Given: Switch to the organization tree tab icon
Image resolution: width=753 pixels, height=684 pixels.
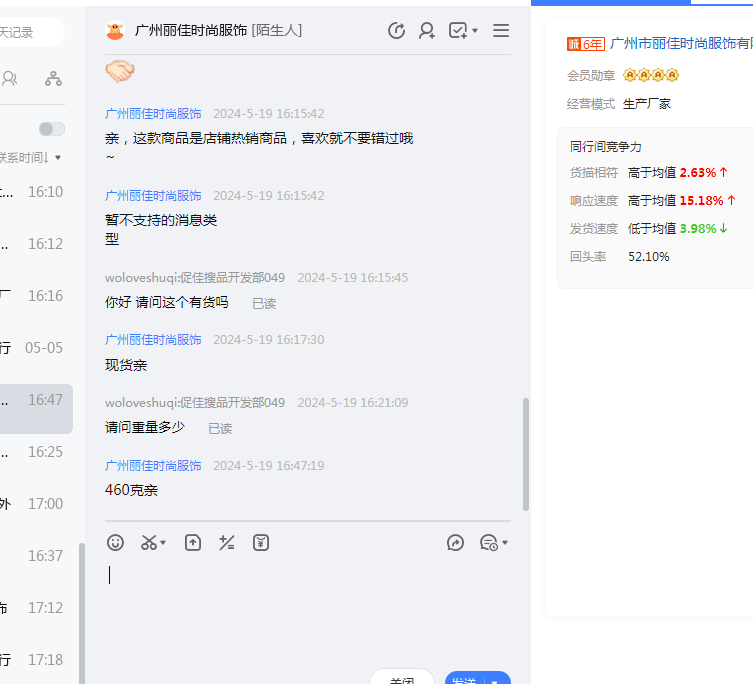Looking at the screenshot, I should 53,78.
